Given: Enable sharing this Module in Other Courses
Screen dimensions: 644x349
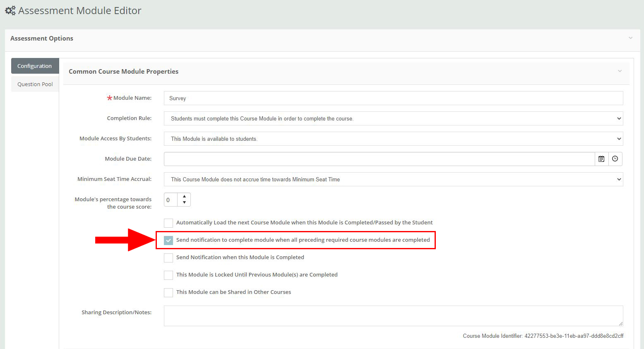Looking at the screenshot, I should coord(168,292).
